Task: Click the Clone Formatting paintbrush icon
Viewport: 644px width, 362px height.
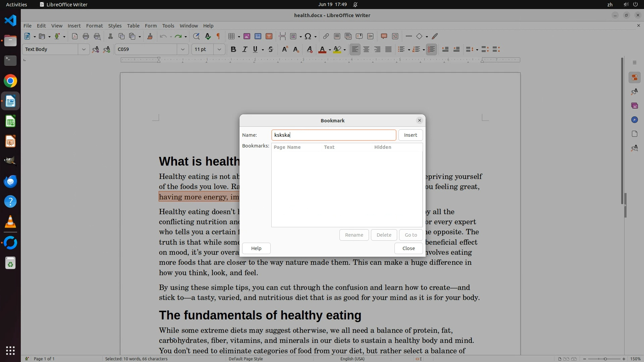Action: (150, 36)
